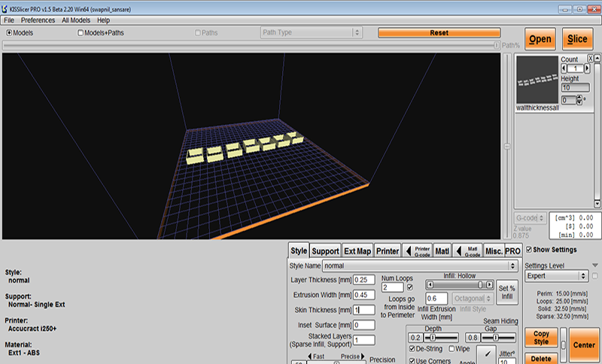Click the Layer Thickness input field
Image resolution: width=602 pixels, height=364 pixels.
point(364,280)
